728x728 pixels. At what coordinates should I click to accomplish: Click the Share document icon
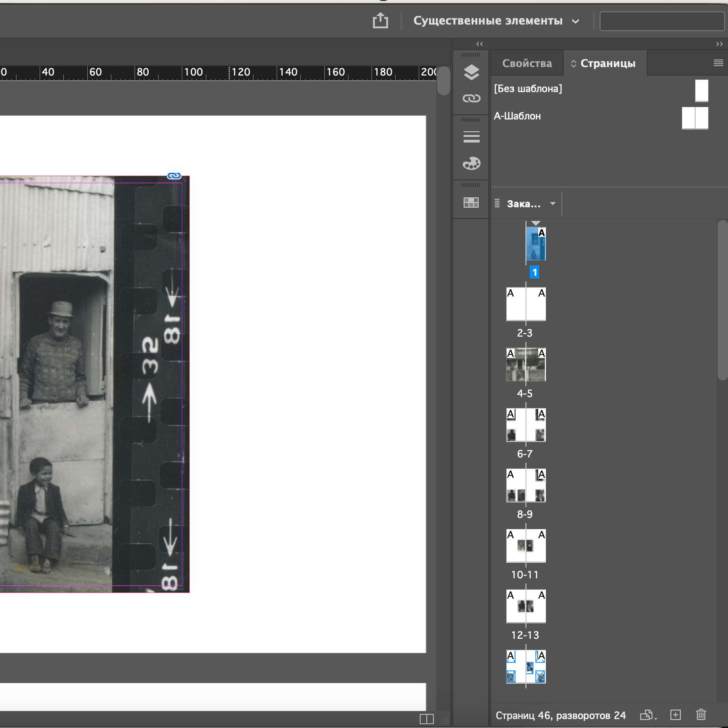point(381,20)
